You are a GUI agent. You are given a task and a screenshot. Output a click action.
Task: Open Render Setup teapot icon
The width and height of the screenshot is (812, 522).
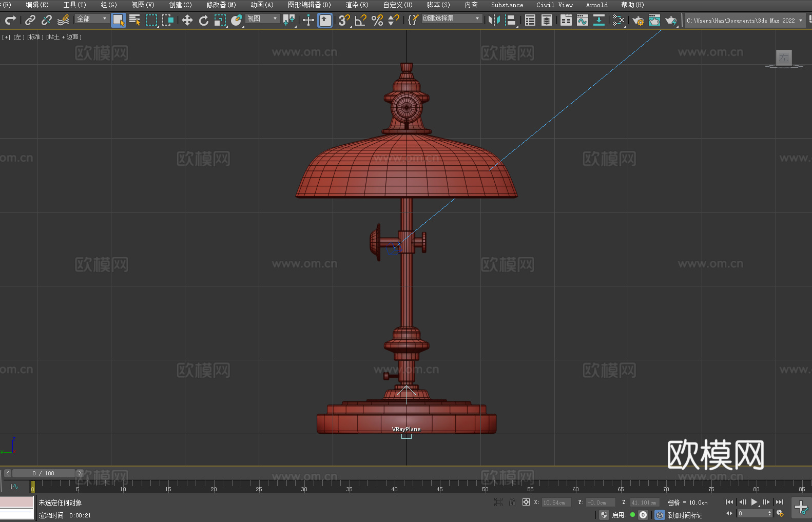[637, 20]
